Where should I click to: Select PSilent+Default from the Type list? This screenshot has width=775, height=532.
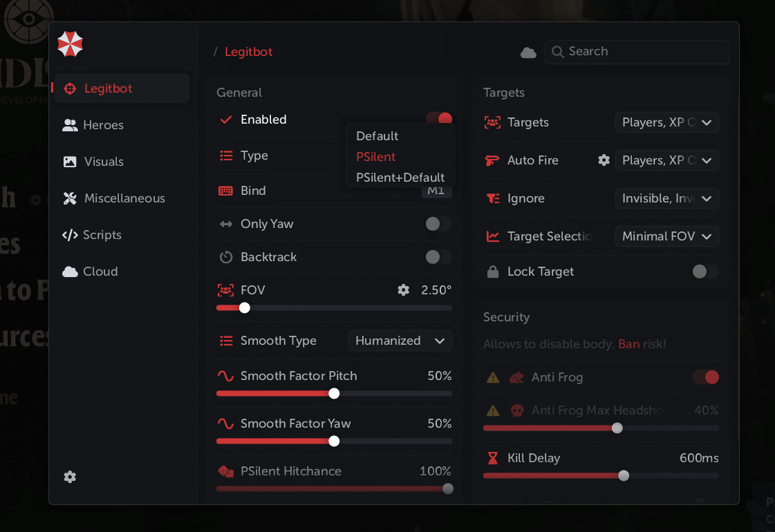(400, 178)
